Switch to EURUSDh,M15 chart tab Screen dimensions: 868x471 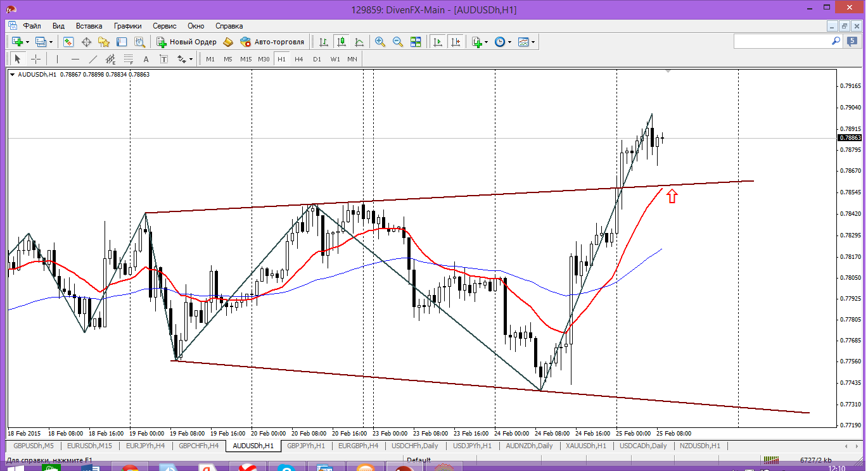click(89, 446)
